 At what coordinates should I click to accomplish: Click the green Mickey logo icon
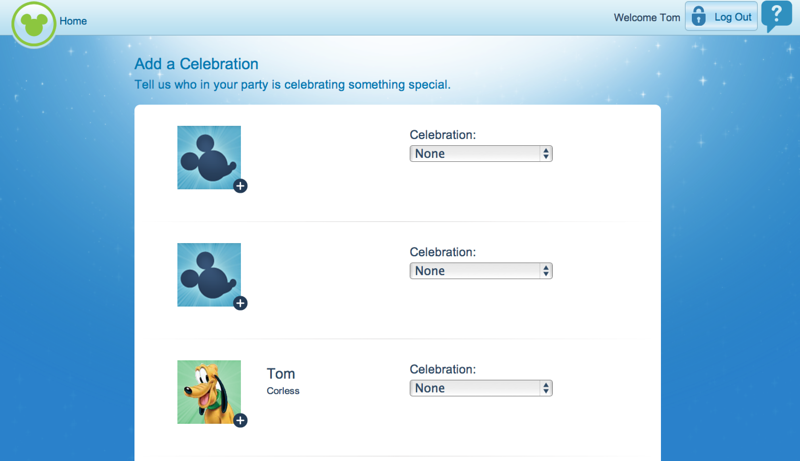tap(34, 23)
